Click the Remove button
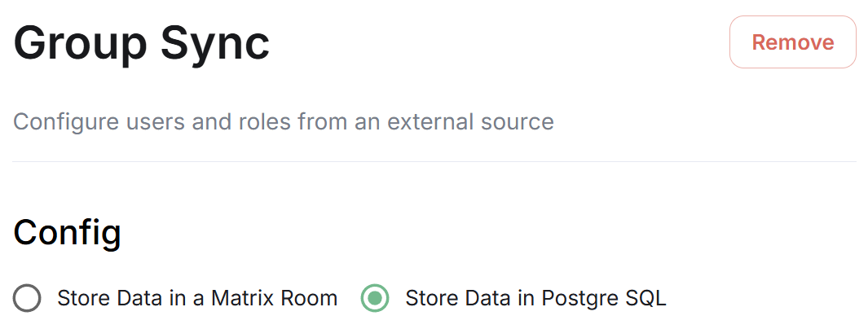The width and height of the screenshot is (868, 329). pos(793,42)
